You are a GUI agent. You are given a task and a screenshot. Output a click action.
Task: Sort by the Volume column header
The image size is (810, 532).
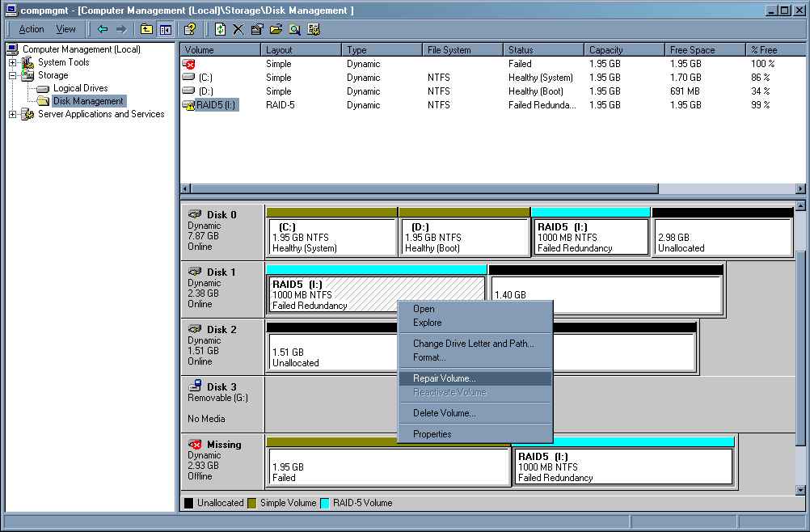pos(221,50)
